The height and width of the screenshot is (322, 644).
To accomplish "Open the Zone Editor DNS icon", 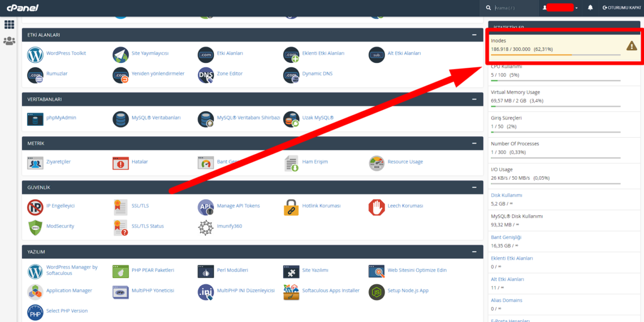I will pyautogui.click(x=206, y=75).
